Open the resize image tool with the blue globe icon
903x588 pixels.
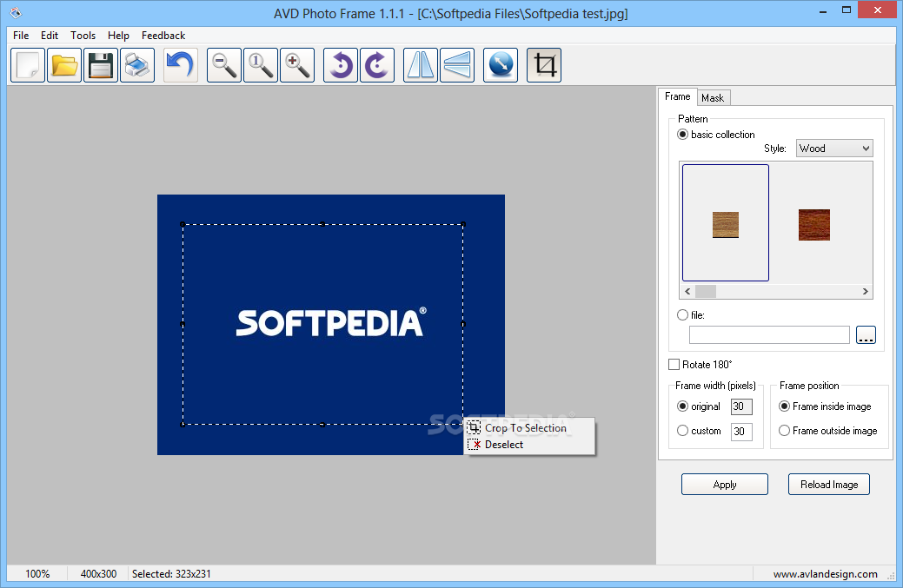click(501, 65)
